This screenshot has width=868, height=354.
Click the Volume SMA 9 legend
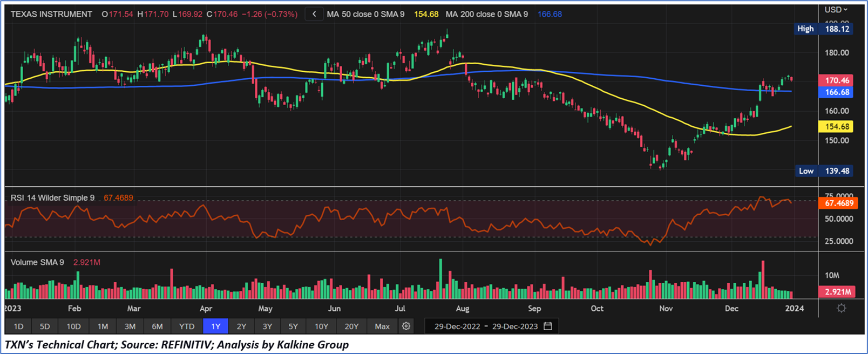click(x=37, y=262)
